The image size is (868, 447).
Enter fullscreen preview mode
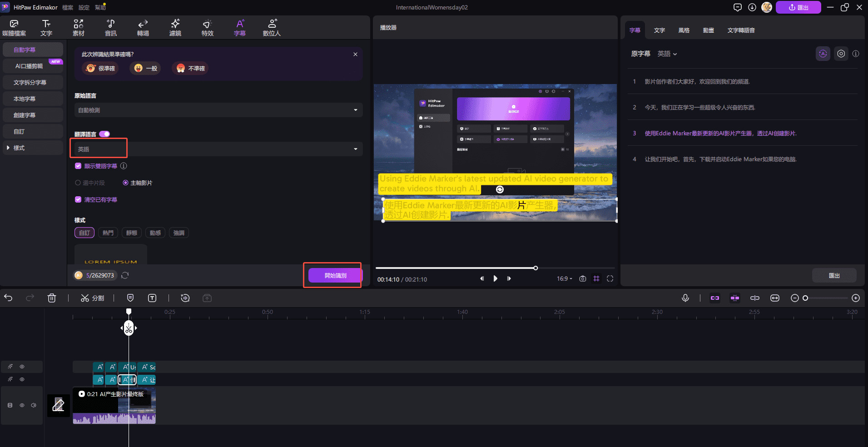[x=610, y=278]
